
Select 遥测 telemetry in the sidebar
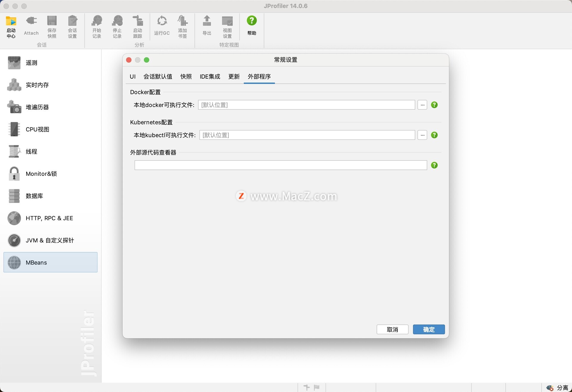pyautogui.click(x=51, y=63)
